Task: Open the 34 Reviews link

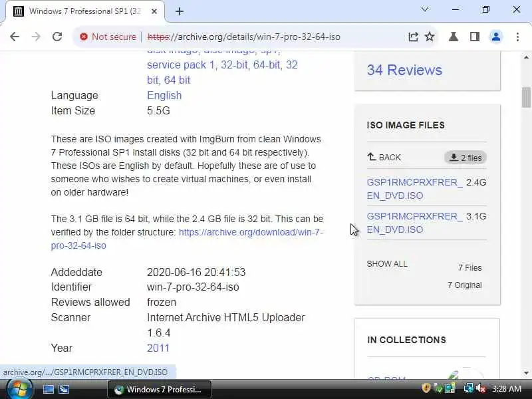Action: point(404,70)
